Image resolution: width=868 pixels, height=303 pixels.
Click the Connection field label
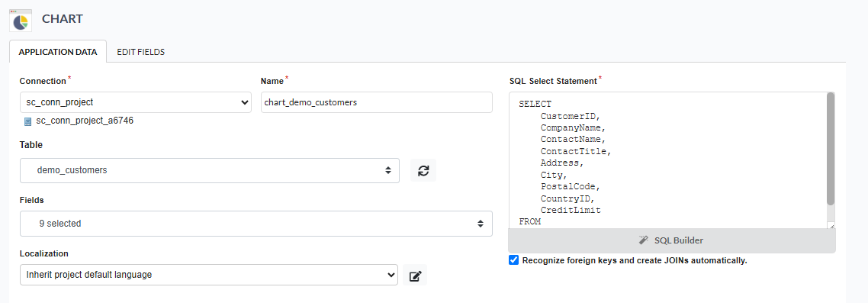click(x=43, y=82)
